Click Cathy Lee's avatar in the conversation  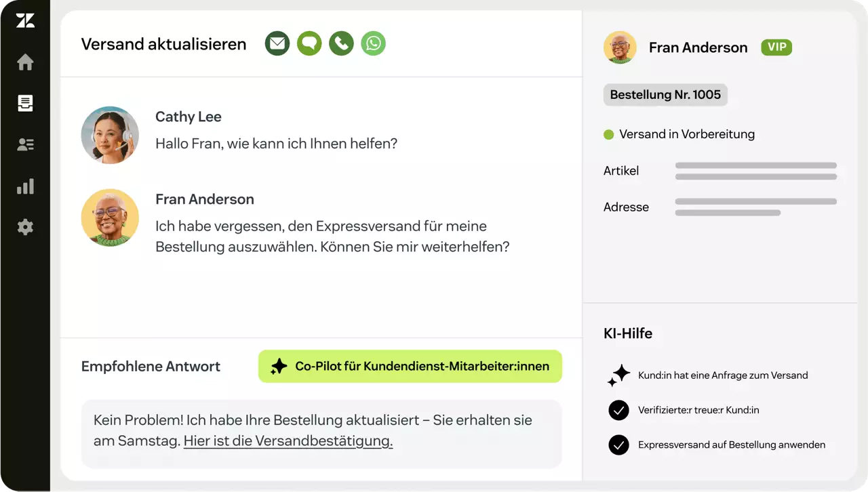[x=110, y=135]
